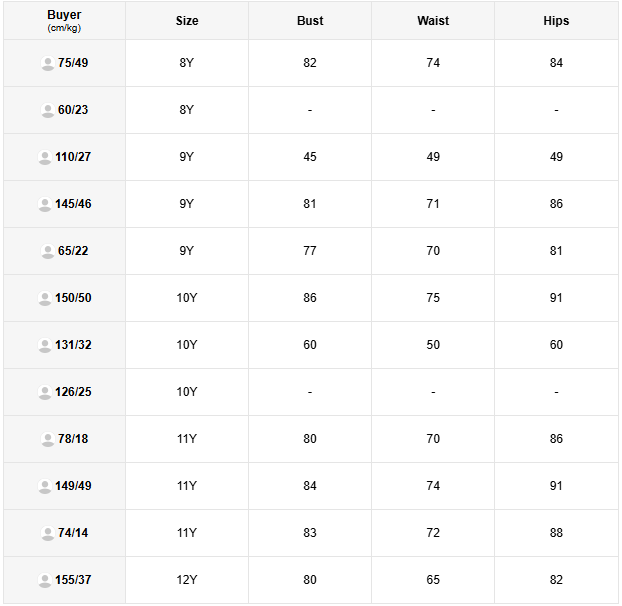This screenshot has height=606, width=622.
Task: Click the avatar icon beside buyer 155/37
Action: (x=44, y=581)
